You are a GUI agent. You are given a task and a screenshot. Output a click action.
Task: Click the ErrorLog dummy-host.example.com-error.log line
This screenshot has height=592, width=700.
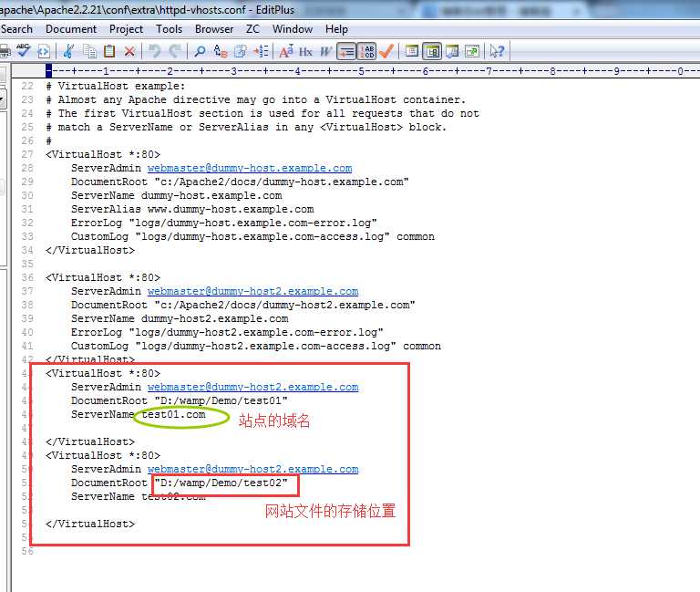click(x=224, y=223)
